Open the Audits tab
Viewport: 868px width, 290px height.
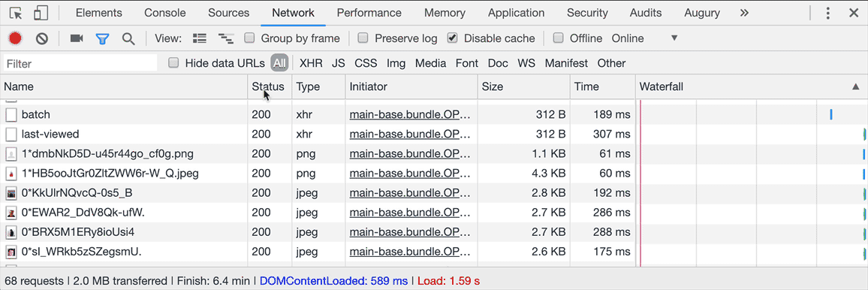(646, 13)
